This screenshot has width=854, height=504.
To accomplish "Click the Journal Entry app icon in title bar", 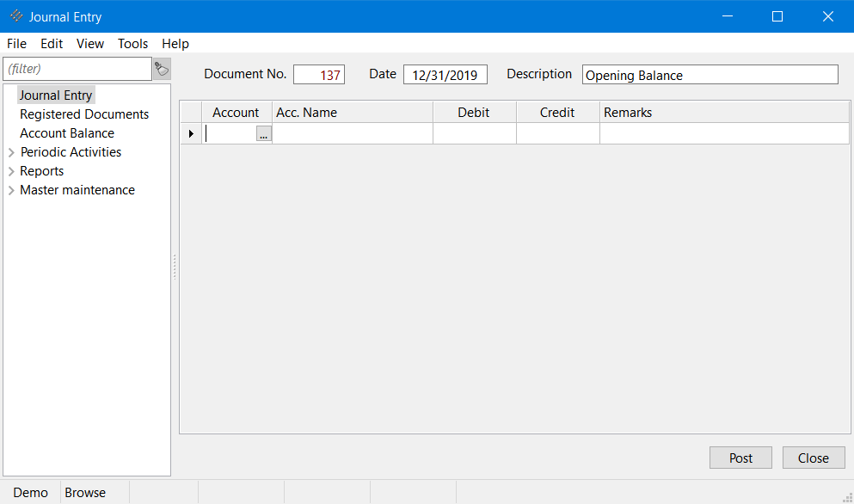I will [16, 16].
